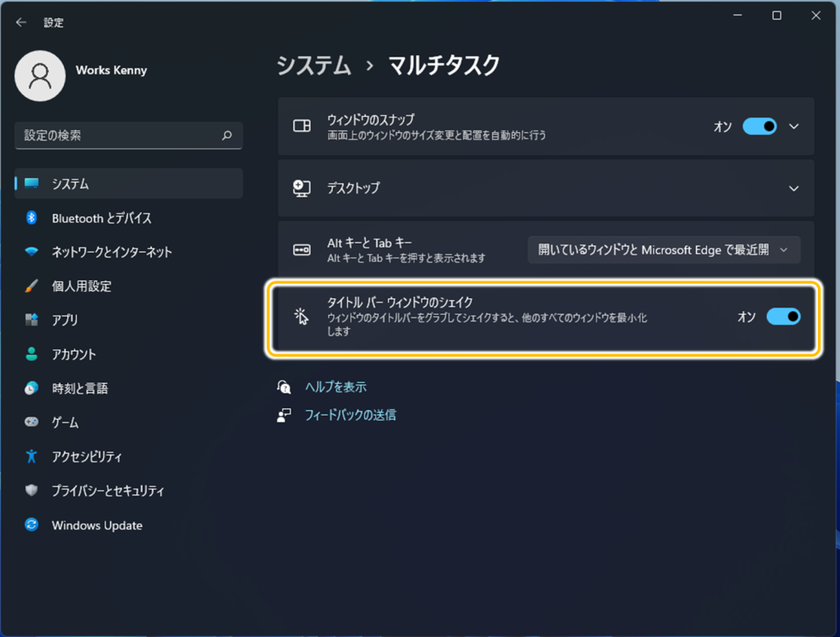Image resolution: width=840 pixels, height=637 pixels.
Task: Click the user profile avatar picture
Action: tap(40, 75)
